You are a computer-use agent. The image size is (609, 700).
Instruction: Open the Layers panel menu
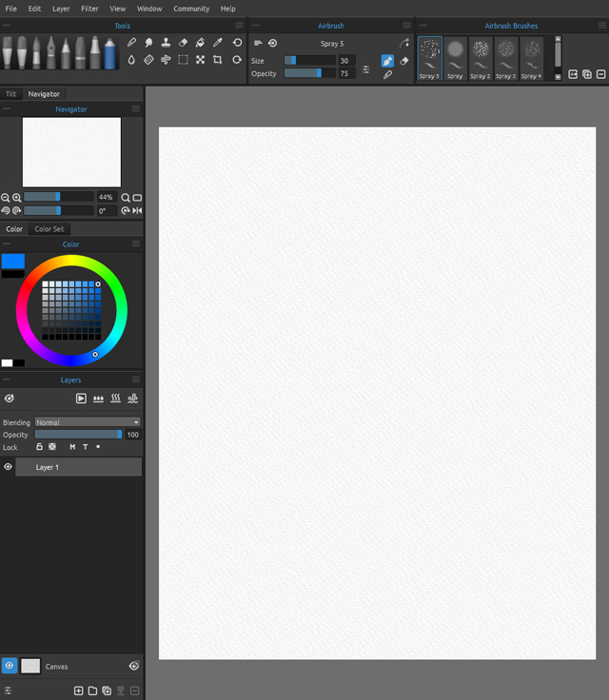[136, 379]
